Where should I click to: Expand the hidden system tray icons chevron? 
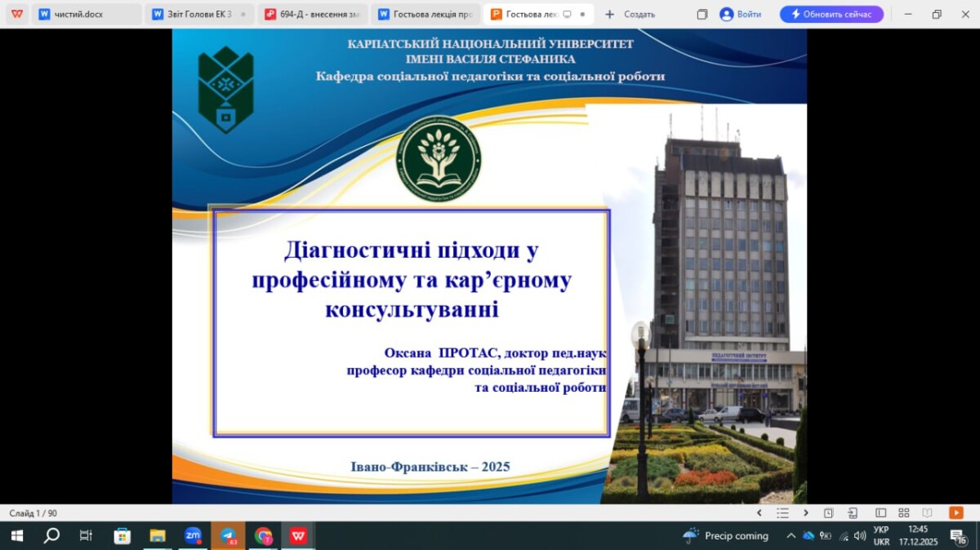(x=791, y=536)
